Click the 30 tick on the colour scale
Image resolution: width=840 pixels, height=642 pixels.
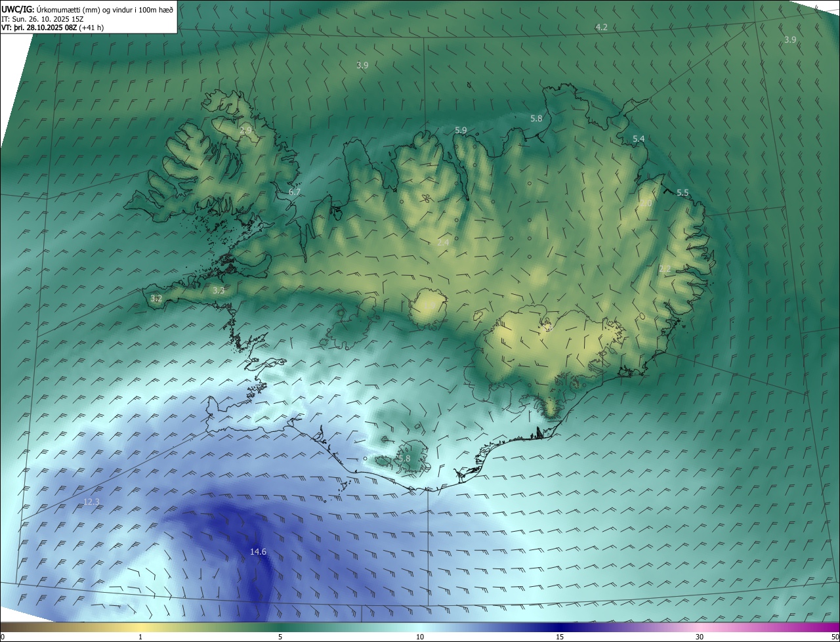point(700,637)
